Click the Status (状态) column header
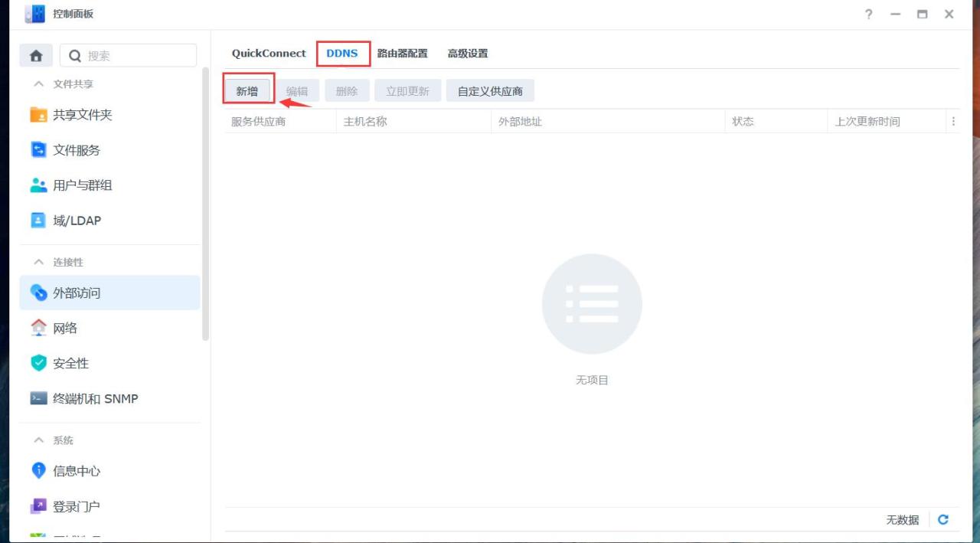 [x=776, y=121]
